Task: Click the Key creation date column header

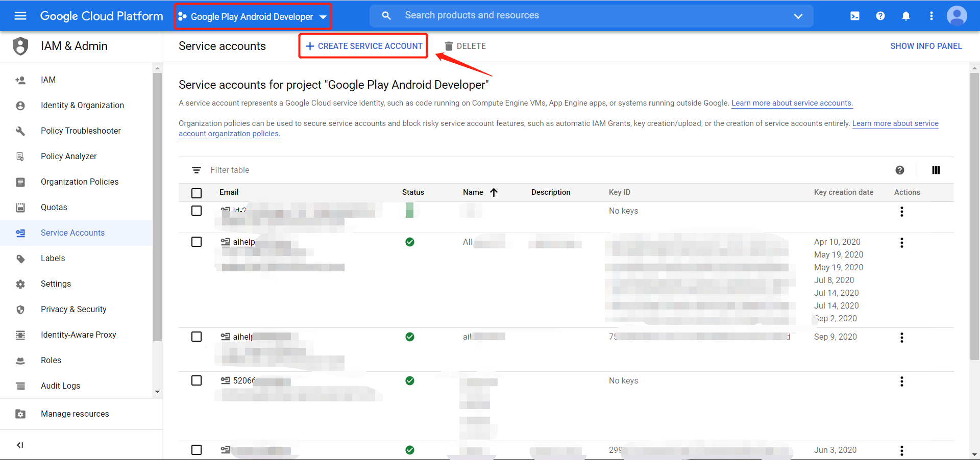Action: coord(844,192)
